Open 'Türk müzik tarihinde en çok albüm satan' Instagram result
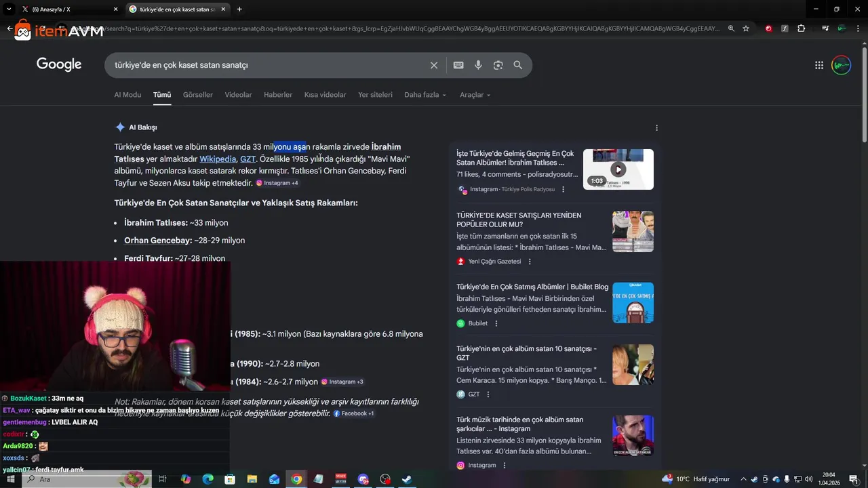The image size is (868, 488). 519,424
